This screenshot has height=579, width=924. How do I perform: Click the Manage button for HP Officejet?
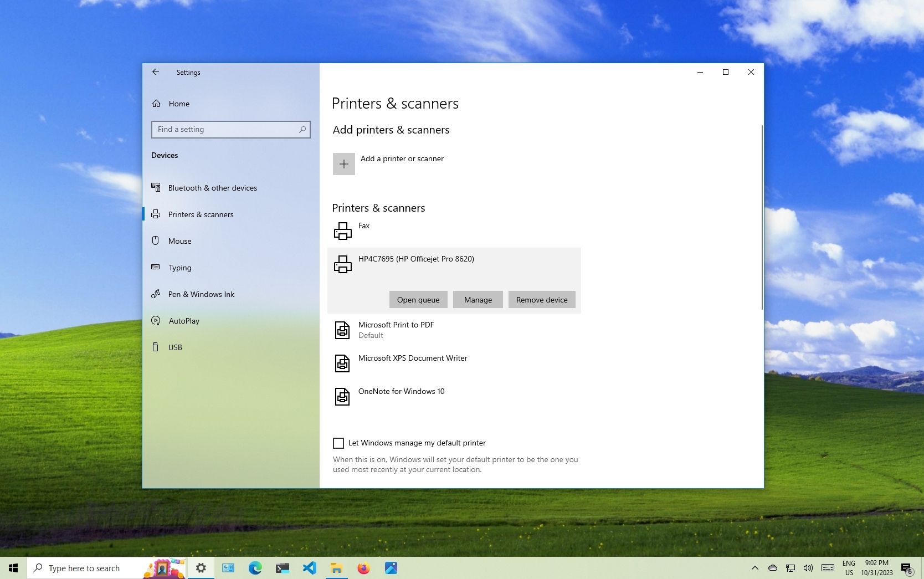pyautogui.click(x=478, y=300)
